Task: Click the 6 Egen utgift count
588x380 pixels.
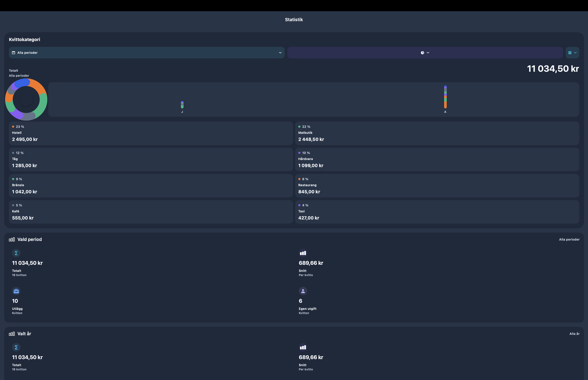Action: 300,301
